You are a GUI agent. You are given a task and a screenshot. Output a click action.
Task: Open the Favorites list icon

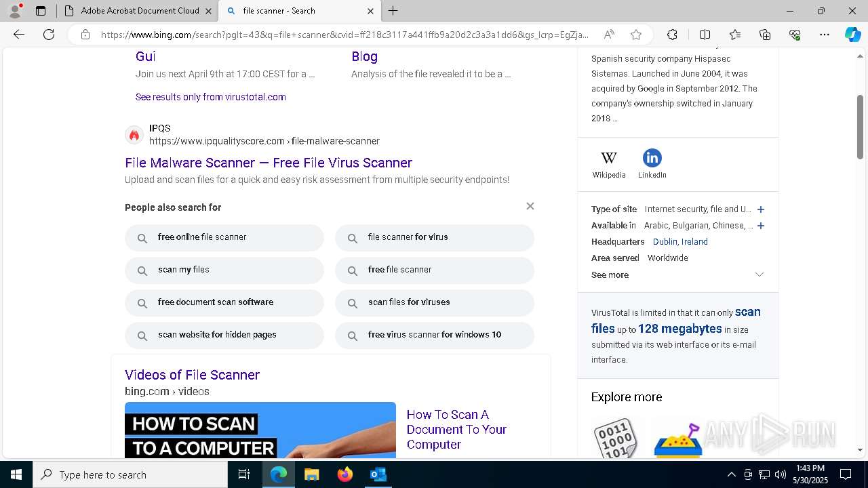coord(735,35)
